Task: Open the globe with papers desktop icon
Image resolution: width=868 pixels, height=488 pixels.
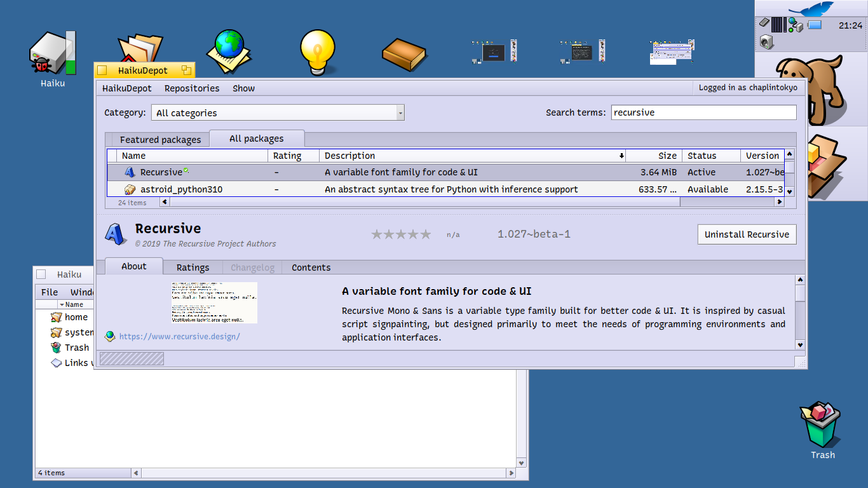Action: pyautogui.click(x=229, y=51)
